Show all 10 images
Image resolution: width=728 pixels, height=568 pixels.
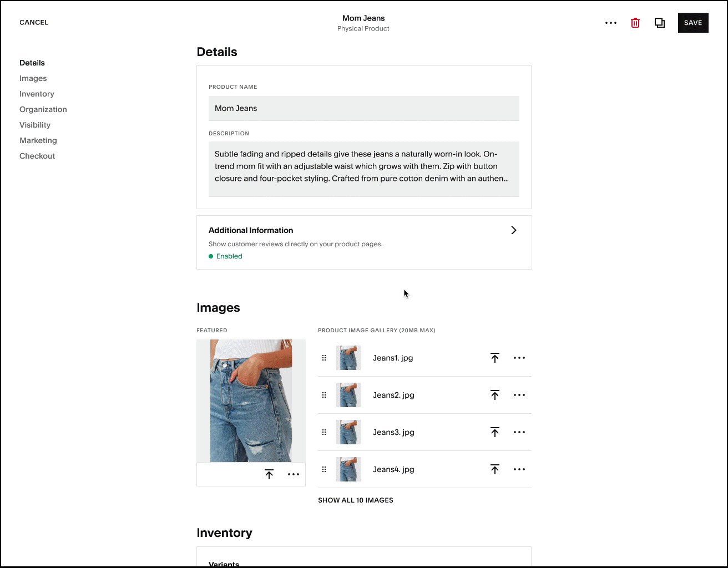[x=356, y=500]
